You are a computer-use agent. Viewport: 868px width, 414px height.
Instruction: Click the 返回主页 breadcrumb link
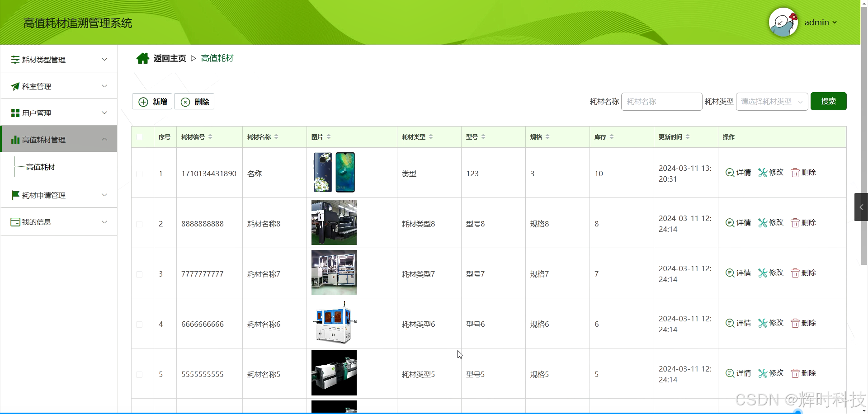point(170,58)
